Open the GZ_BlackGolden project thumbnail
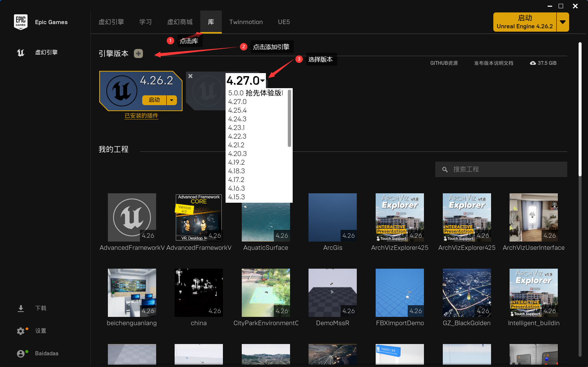The height and width of the screenshot is (367, 588). pyautogui.click(x=467, y=293)
